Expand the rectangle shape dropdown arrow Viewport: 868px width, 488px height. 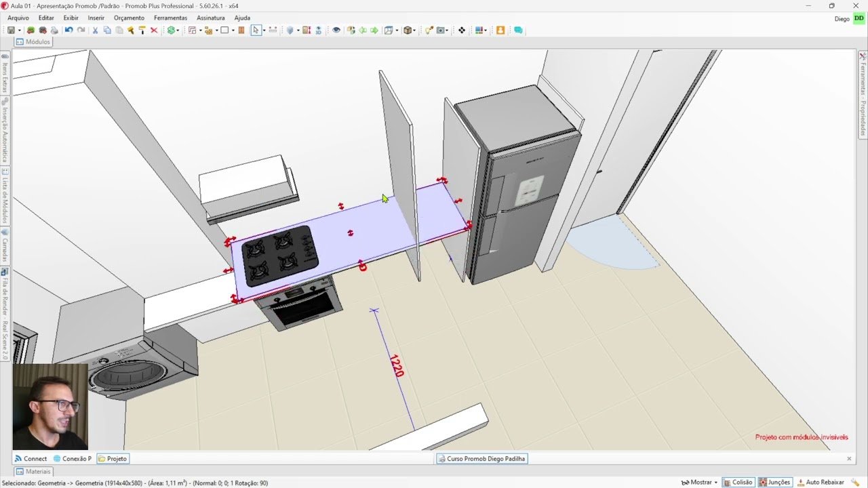[x=233, y=30]
